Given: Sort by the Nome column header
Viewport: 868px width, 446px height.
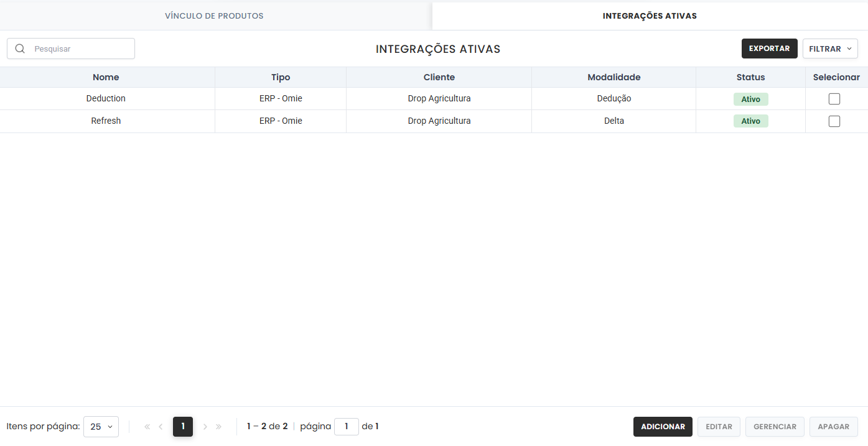Looking at the screenshot, I should [x=106, y=77].
